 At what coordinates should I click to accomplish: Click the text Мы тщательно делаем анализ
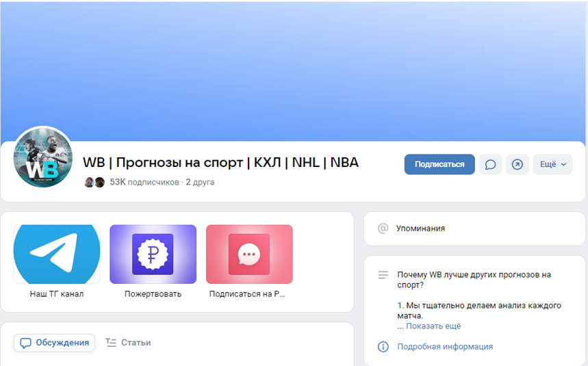[x=479, y=311]
